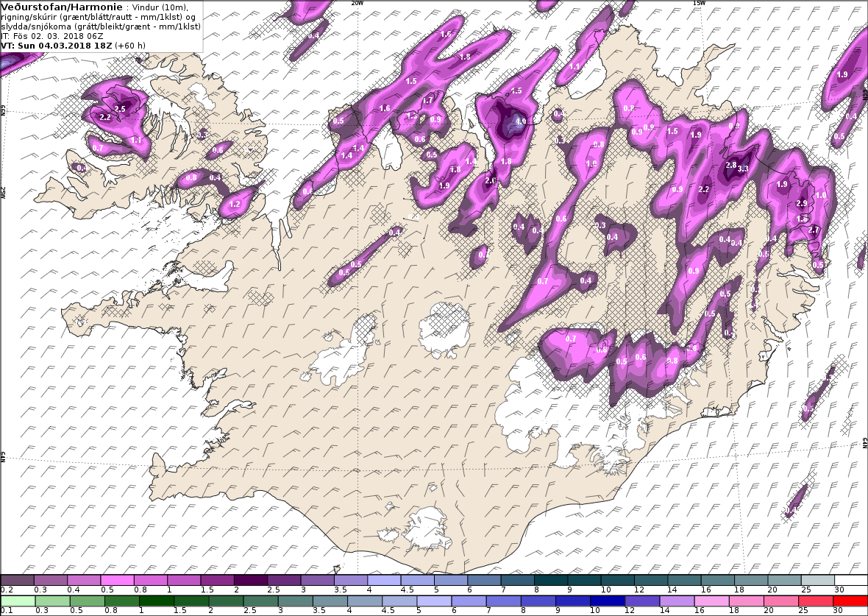868x616 pixels.
Task: Select dark purple swatch labeled 2 upper legend
Action: click(250, 580)
